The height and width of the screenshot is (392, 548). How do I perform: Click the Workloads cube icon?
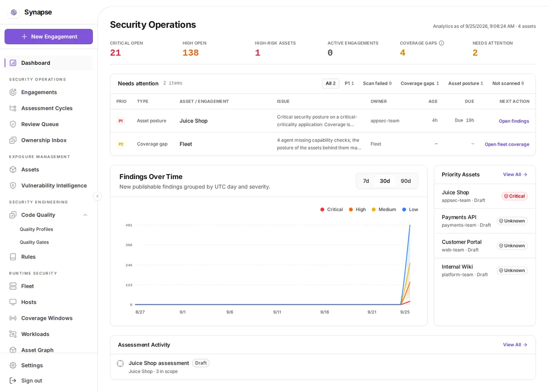point(13,334)
